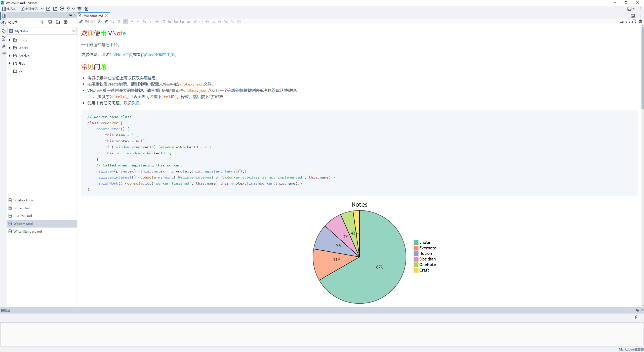
Task: Expand the Works folder
Action: pyautogui.click(x=10, y=48)
